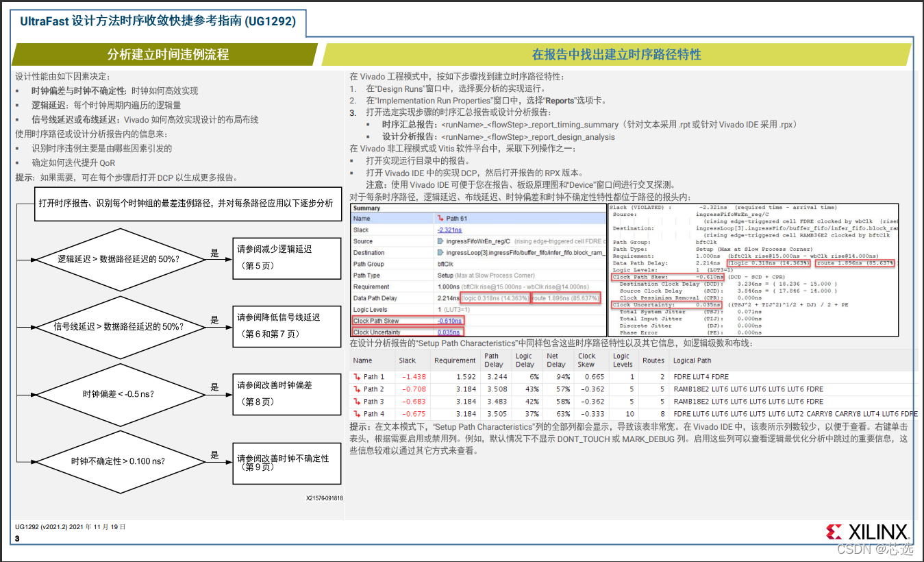Click the 94% net delay cell
Viewport: 924px width, 562px height.
click(x=564, y=377)
